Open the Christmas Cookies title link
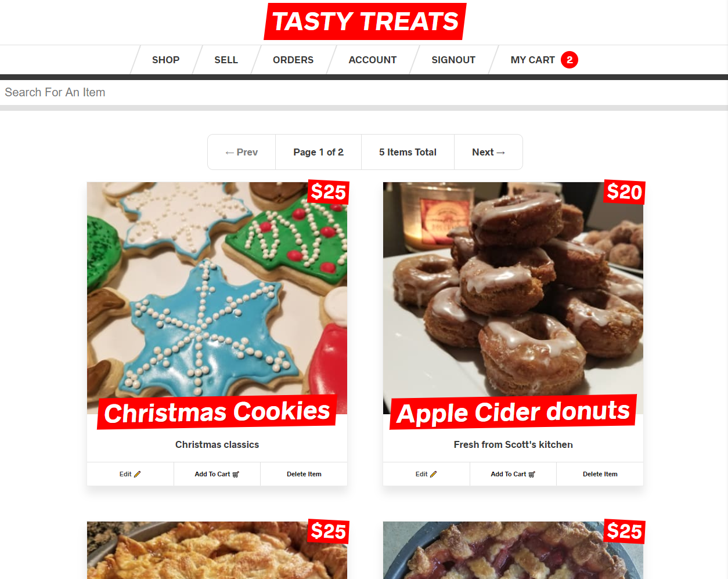728x579 pixels. coord(217,412)
